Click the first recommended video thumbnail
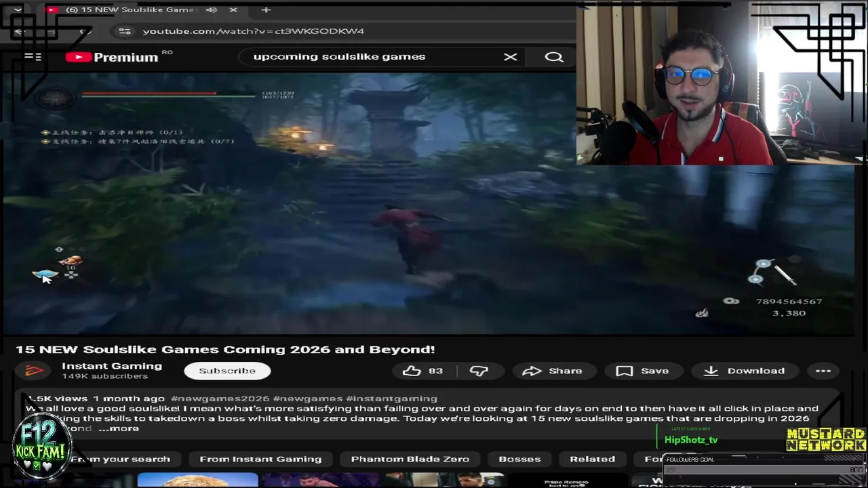Viewport: 868px width, 488px height. click(x=197, y=480)
